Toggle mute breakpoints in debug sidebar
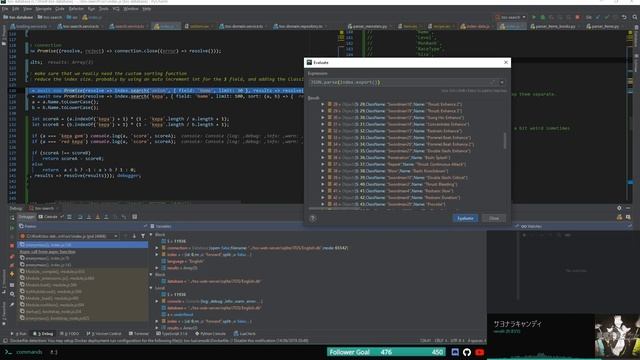640x360 pixels. tap(12, 266)
